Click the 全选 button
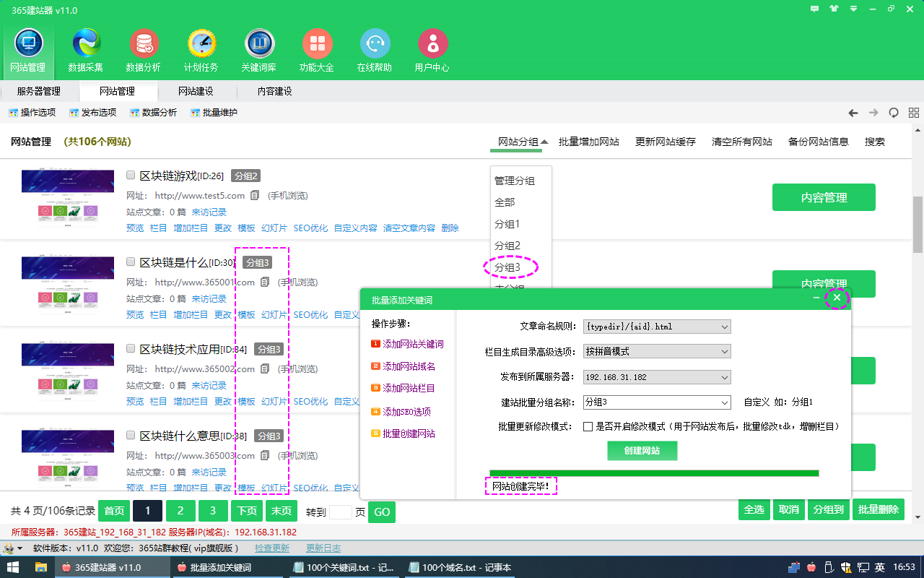 pos(754,510)
